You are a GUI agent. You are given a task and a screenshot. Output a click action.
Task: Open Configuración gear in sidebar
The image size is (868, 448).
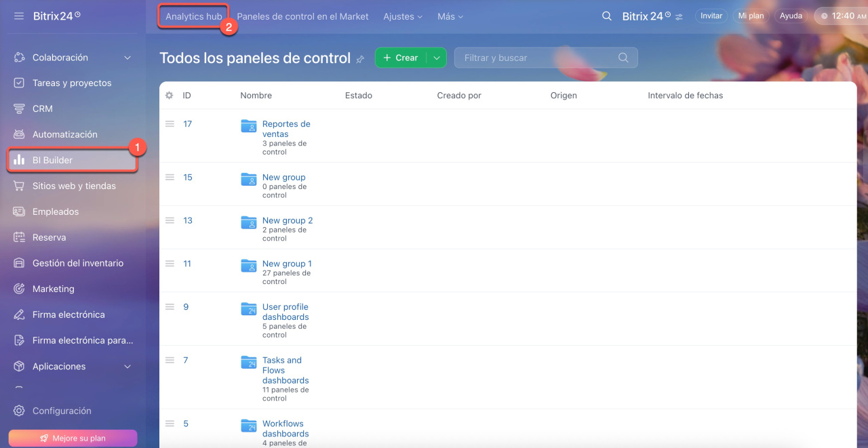pyautogui.click(x=19, y=411)
